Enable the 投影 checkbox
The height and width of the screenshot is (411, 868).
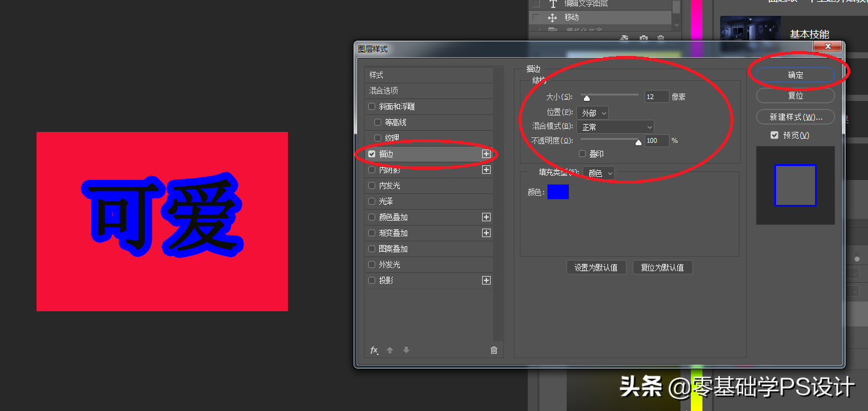pos(372,280)
